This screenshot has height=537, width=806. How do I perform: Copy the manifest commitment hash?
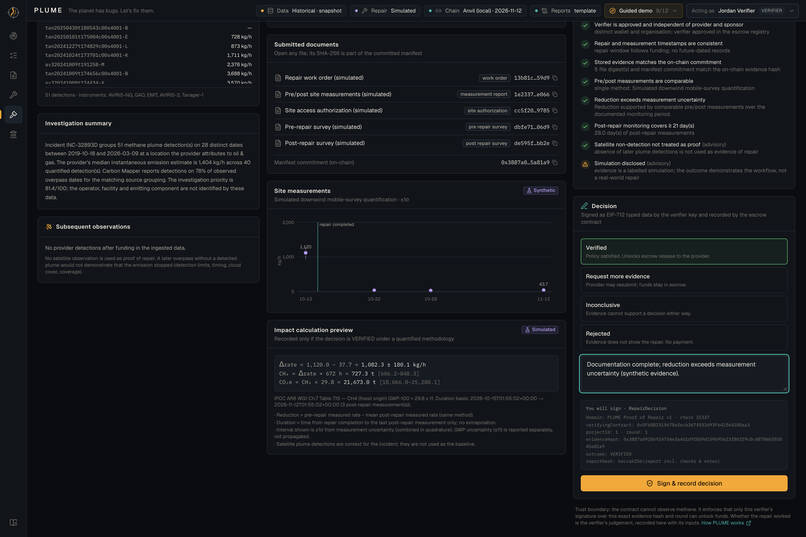click(555, 163)
